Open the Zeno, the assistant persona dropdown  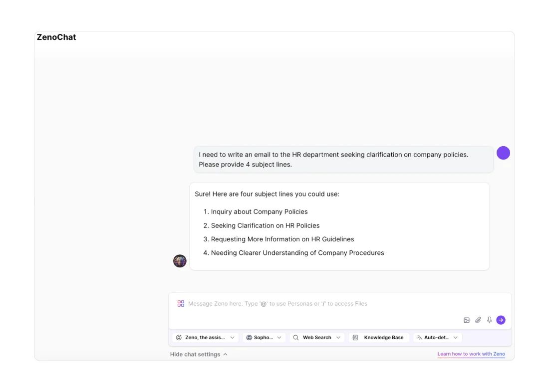[206, 338]
